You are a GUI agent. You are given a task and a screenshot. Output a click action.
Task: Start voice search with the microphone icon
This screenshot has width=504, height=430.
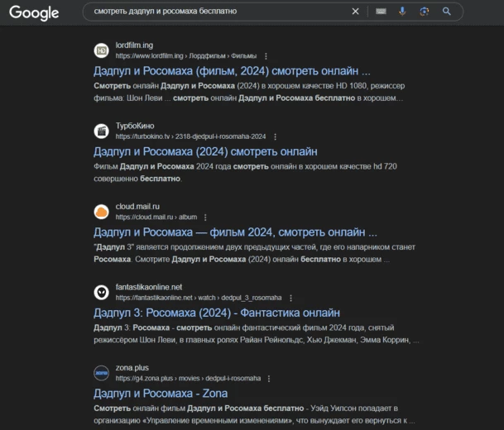402,12
